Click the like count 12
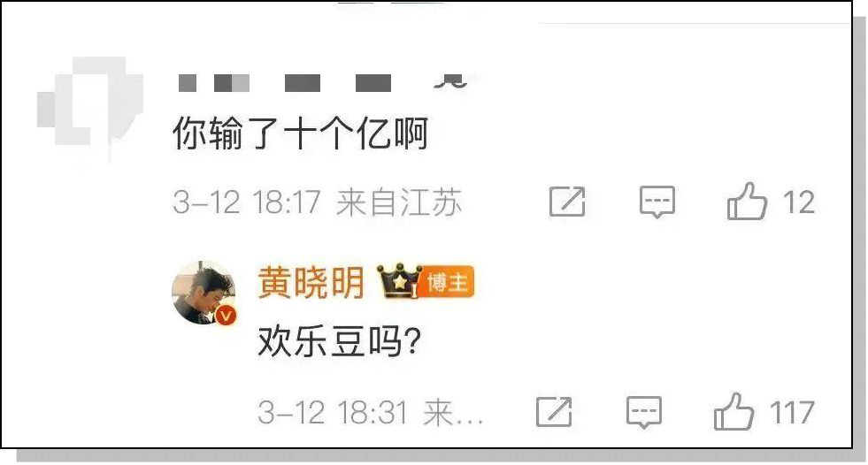 click(799, 202)
